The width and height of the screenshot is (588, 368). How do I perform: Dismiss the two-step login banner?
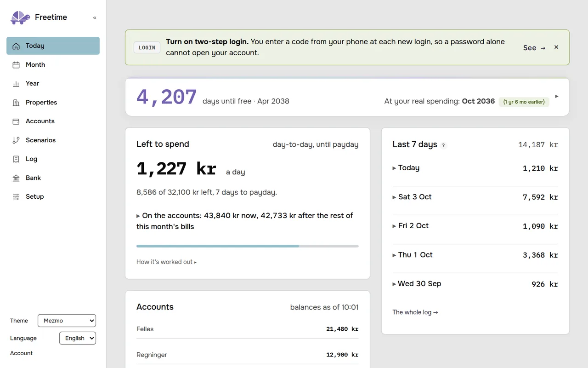coord(556,47)
